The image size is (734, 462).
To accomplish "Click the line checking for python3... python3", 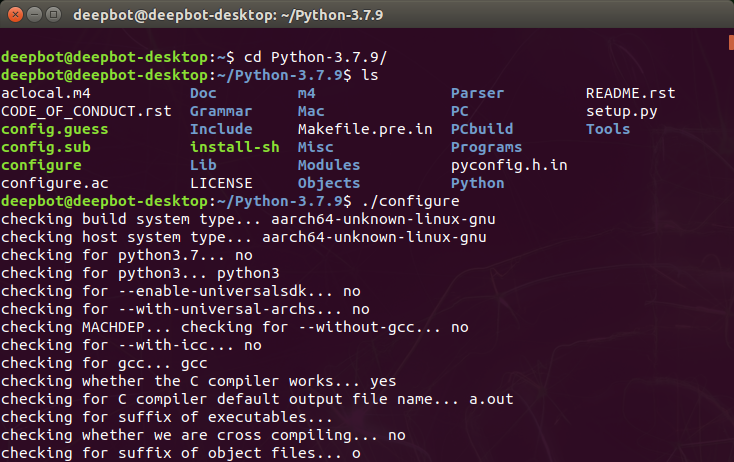I will (140, 273).
